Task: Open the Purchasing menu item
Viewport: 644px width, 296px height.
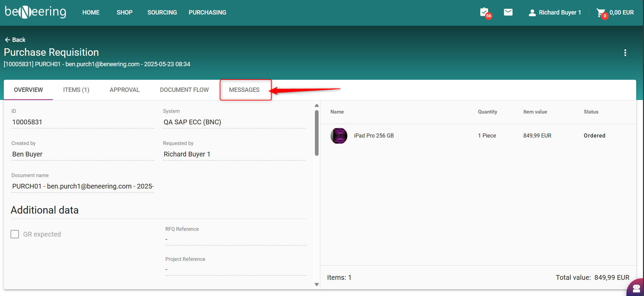Action: tap(207, 13)
